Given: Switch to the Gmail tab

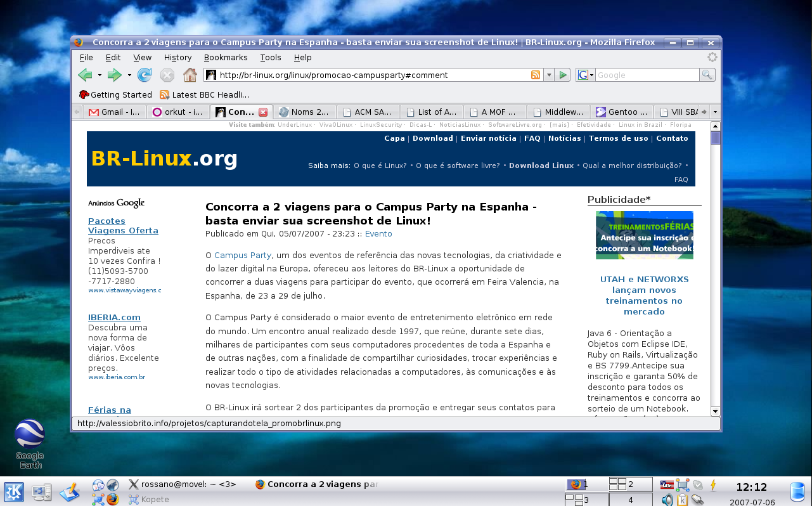Looking at the screenshot, I should [x=115, y=112].
